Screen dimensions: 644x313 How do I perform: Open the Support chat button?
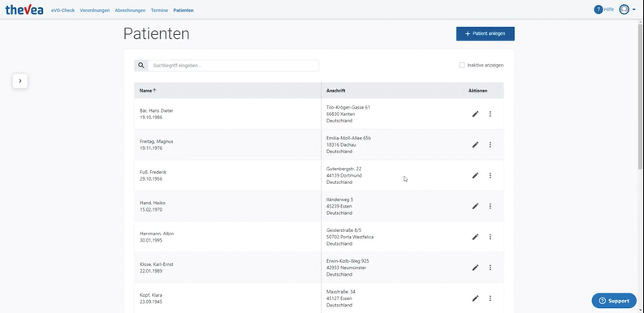[614, 301]
